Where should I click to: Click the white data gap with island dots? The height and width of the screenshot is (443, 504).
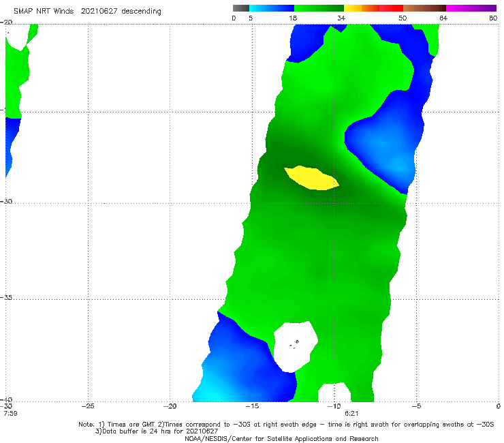click(295, 347)
